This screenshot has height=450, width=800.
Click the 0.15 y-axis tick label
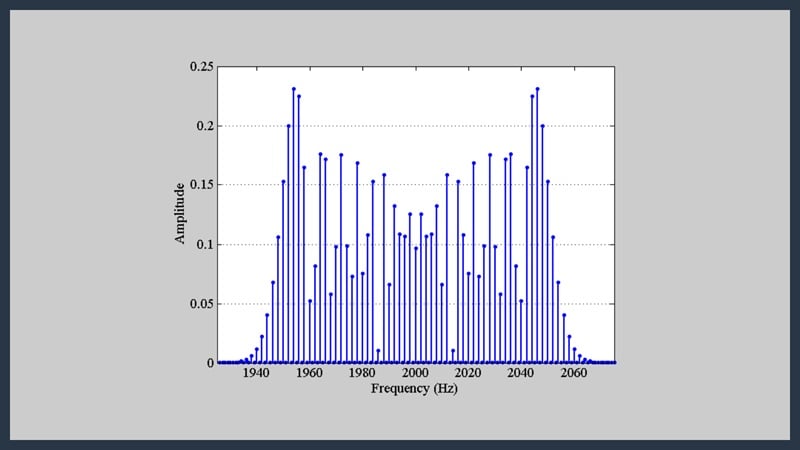[x=201, y=185]
